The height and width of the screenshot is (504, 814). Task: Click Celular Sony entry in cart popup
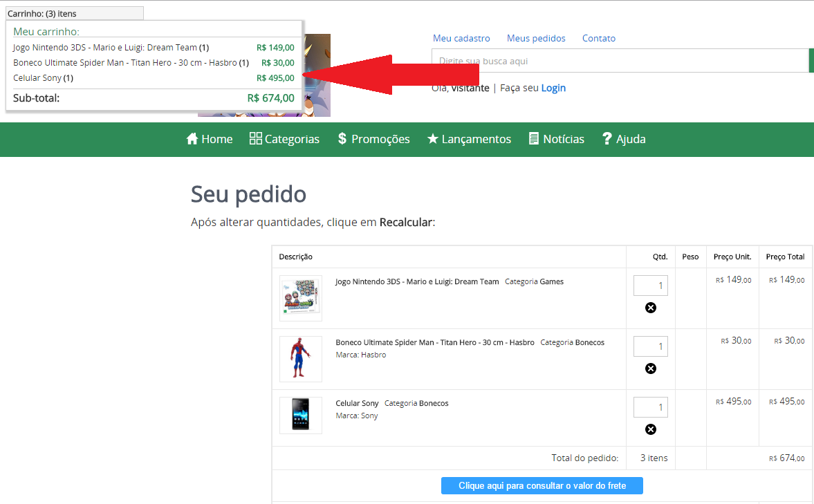tap(43, 78)
